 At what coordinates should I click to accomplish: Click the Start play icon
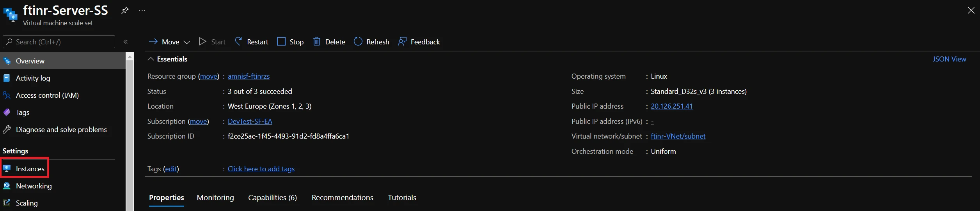pyautogui.click(x=202, y=42)
